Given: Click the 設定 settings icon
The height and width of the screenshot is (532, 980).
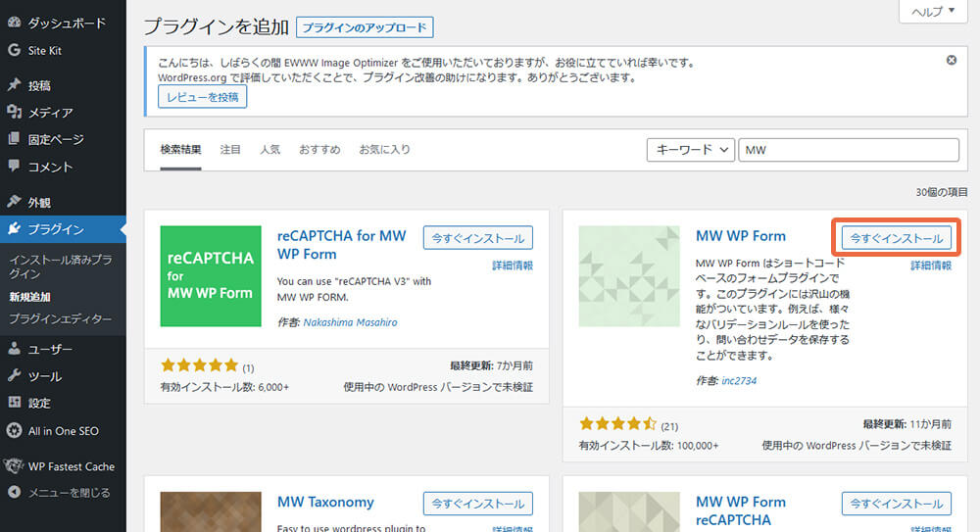Looking at the screenshot, I should click(x=14, y=403).
